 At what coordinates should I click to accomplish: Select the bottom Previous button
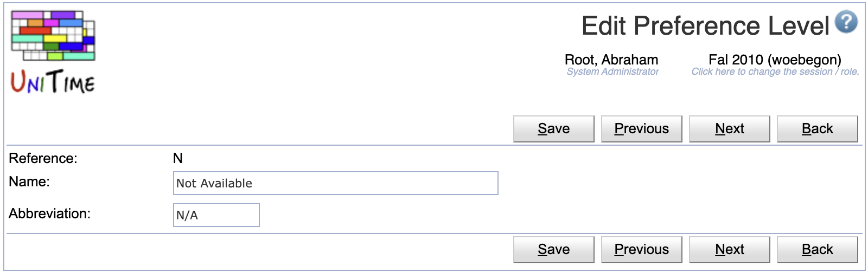[642, 250]
